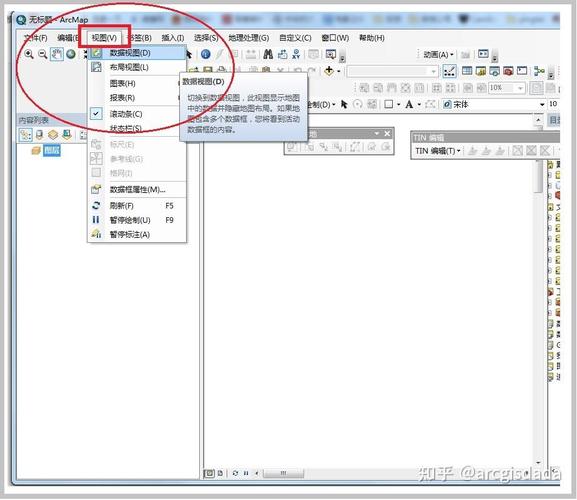Click List By Source icon
The image size is (577, 500).
pos(39,135)
